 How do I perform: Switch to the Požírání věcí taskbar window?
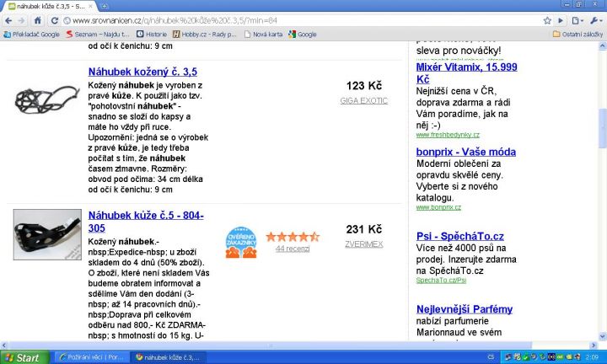91,357
